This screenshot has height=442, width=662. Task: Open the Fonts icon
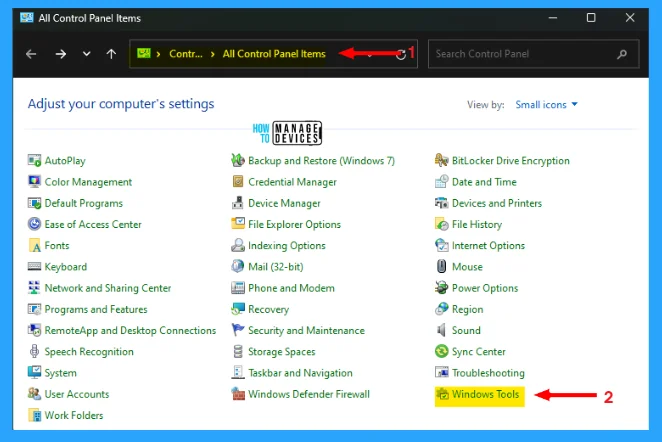[34, 245]
